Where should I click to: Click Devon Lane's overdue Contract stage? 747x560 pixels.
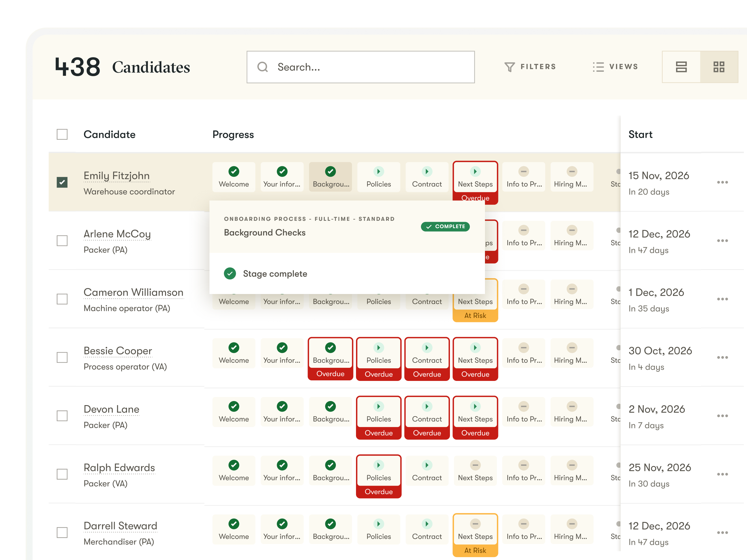tap(427, 418)
